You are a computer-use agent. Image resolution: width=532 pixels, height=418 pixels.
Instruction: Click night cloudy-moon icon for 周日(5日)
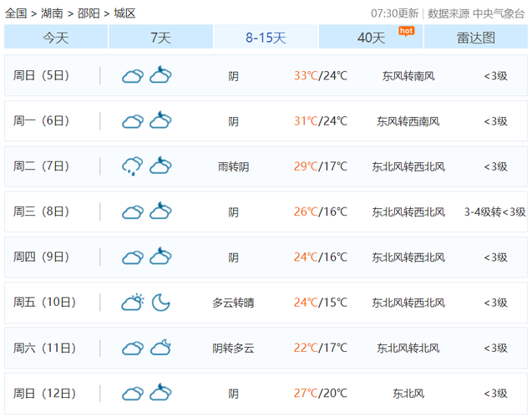(160, 75)
